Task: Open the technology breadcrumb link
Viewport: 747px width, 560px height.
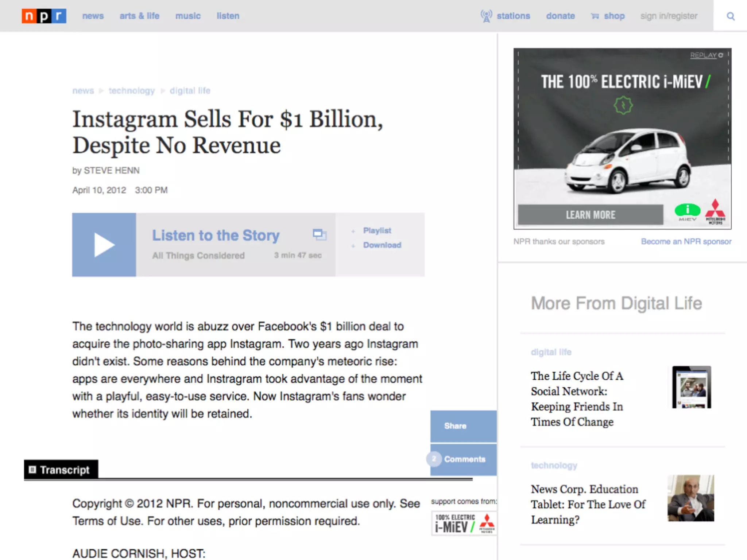Action: tap(132, 90)
